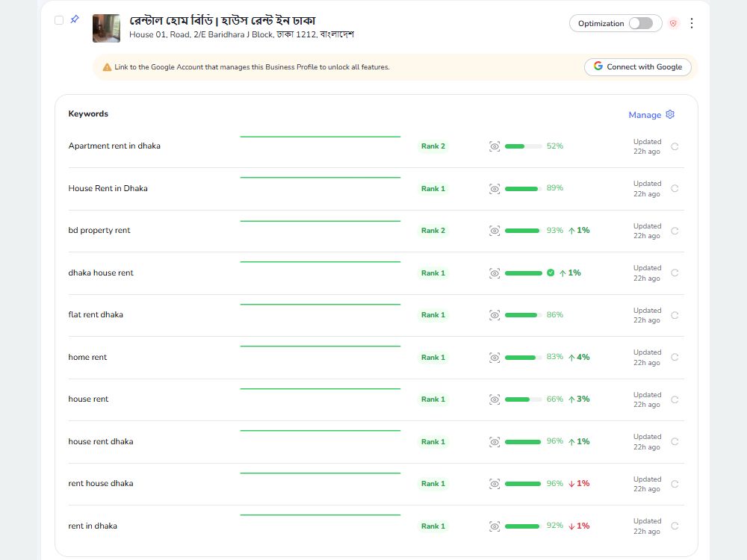
Task: Refresh 'rent house dhaka' keyword
Action: coord(675,484)
